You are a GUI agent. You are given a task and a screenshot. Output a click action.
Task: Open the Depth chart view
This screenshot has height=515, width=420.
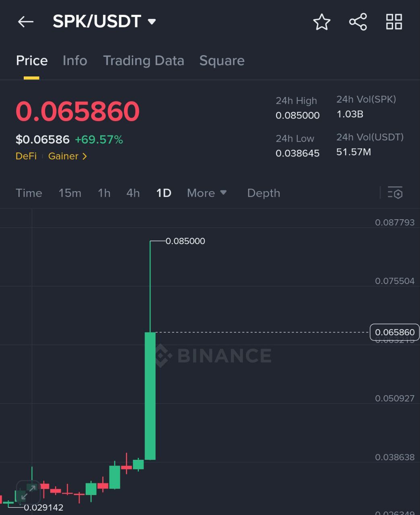(x=264, y=193)
